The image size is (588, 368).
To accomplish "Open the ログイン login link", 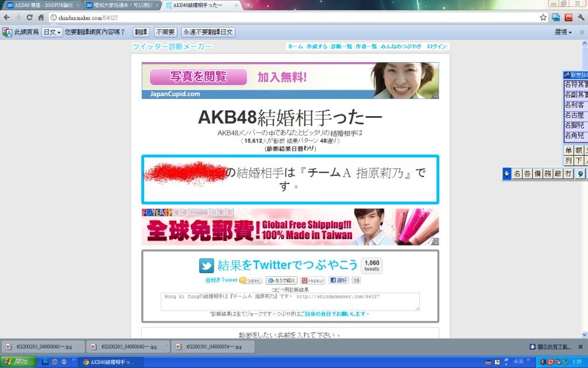I will click(x=436, y=47).
